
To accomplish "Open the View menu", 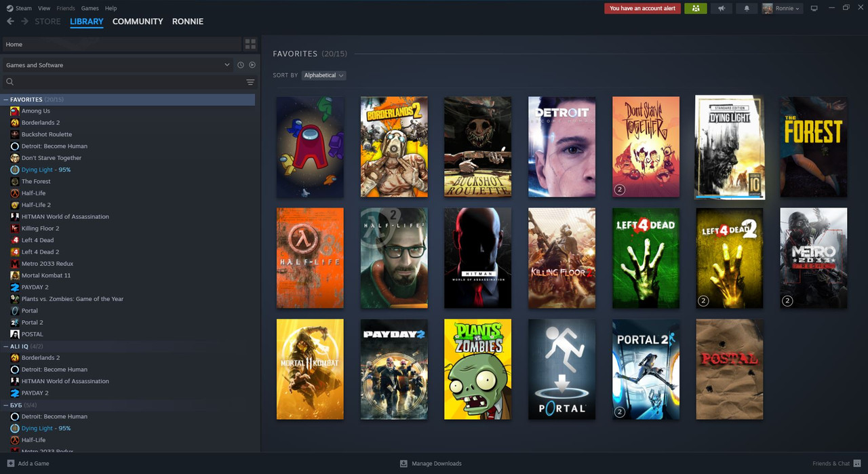I will click(x=44, y=8).
